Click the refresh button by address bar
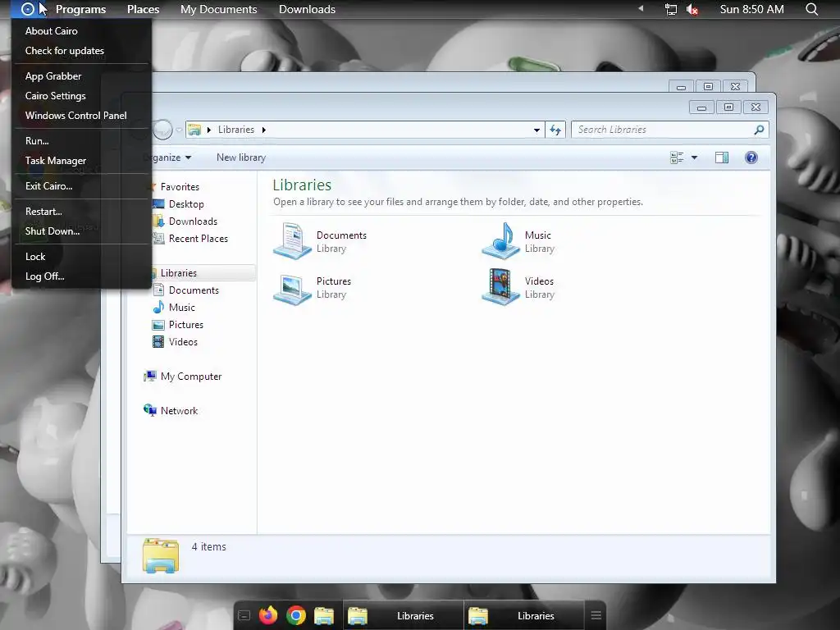The height and width of the screenshot is (630, 840). point(555,130)
